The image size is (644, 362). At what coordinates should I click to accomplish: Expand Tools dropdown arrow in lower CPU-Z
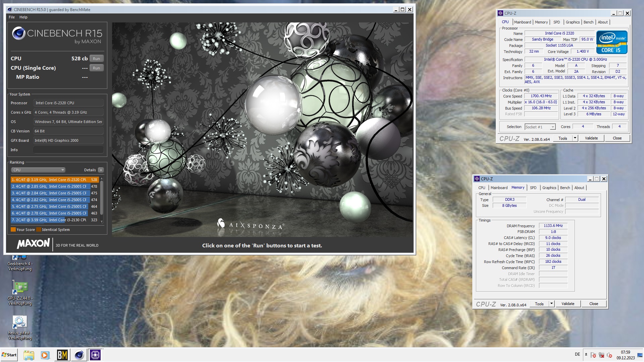tap(551, 304)
